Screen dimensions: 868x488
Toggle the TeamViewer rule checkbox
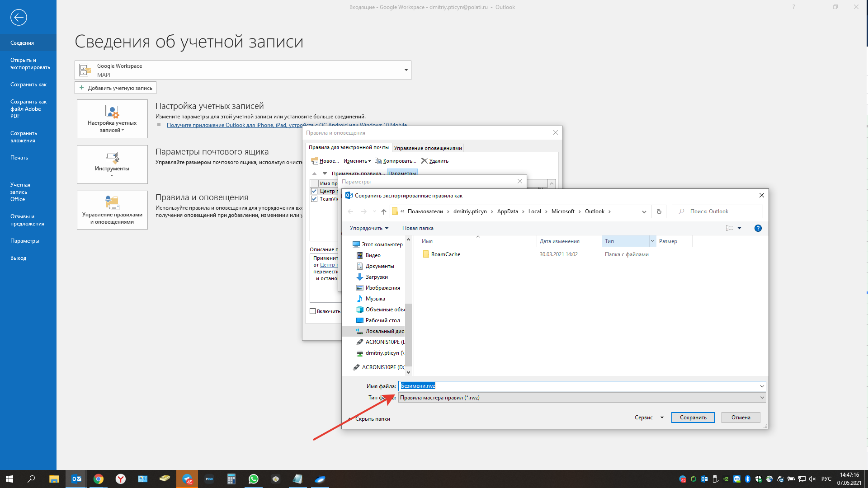314,199
